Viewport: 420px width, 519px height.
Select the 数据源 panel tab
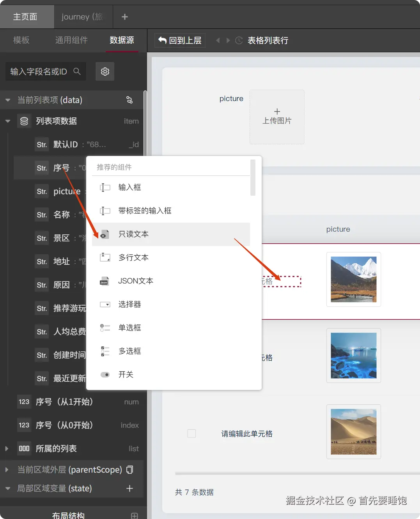pyautogui.click(x=122, y=40)
